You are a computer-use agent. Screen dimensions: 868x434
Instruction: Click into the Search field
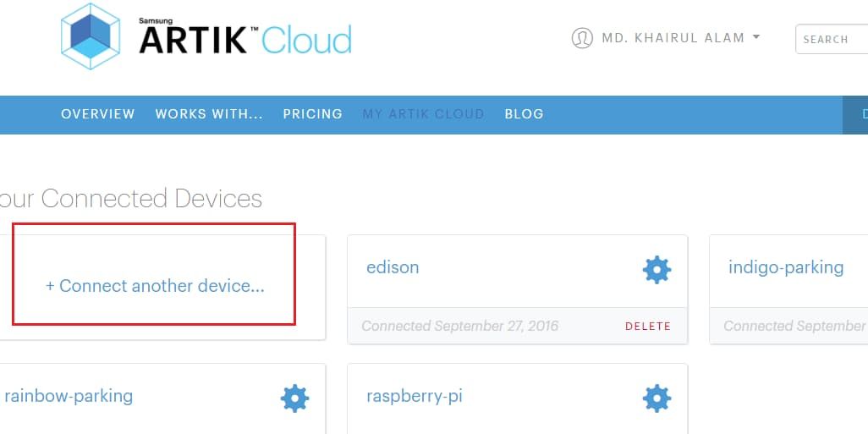click(832, 39)
